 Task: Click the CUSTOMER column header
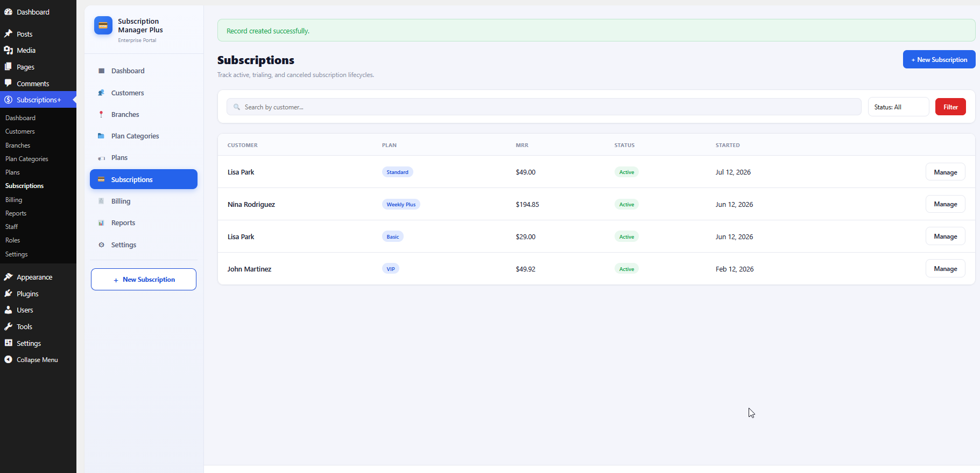243,145
